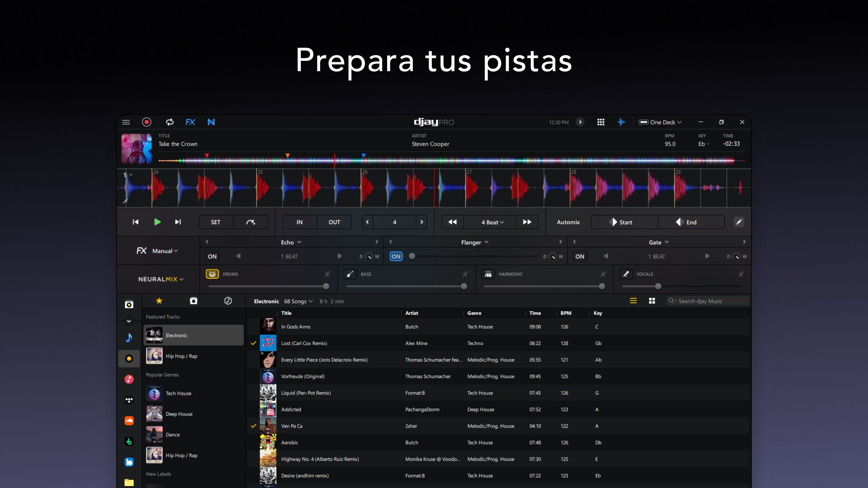Viewport: 868px width, 488px height.
Task: Click the SET cue button
Action: click(x=216, y=222)
